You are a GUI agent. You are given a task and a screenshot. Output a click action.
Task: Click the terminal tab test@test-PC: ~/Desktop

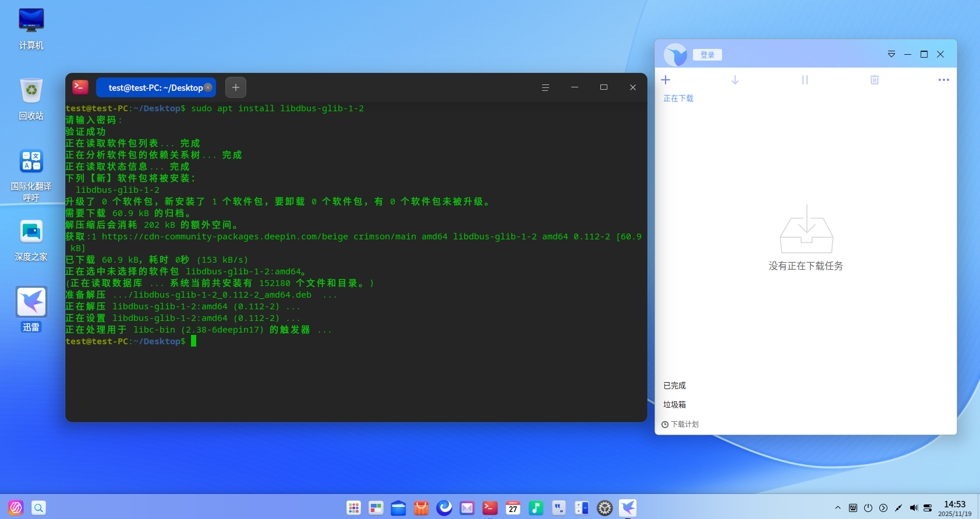pos(155,87)
